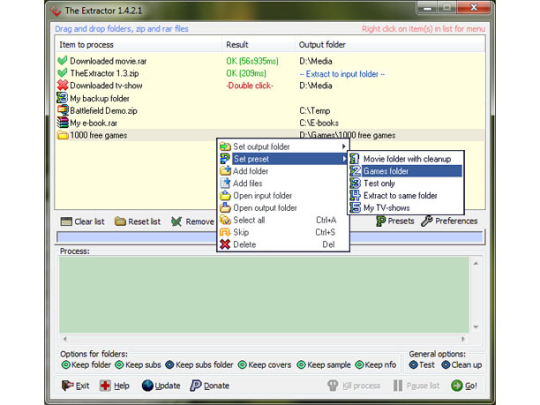Expand the Set output folder submenu arrow

pos(343,146)
